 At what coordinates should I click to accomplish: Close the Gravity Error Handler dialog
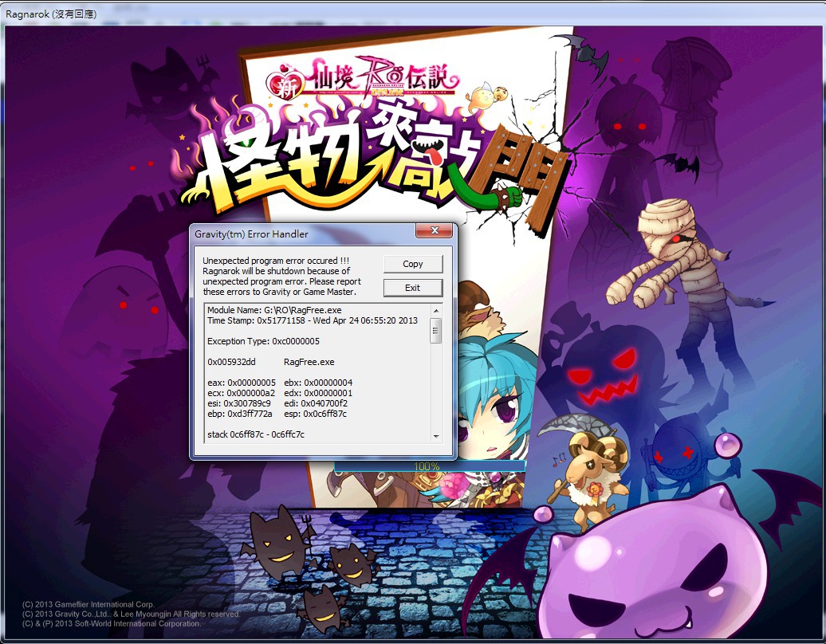click(434, 230)
